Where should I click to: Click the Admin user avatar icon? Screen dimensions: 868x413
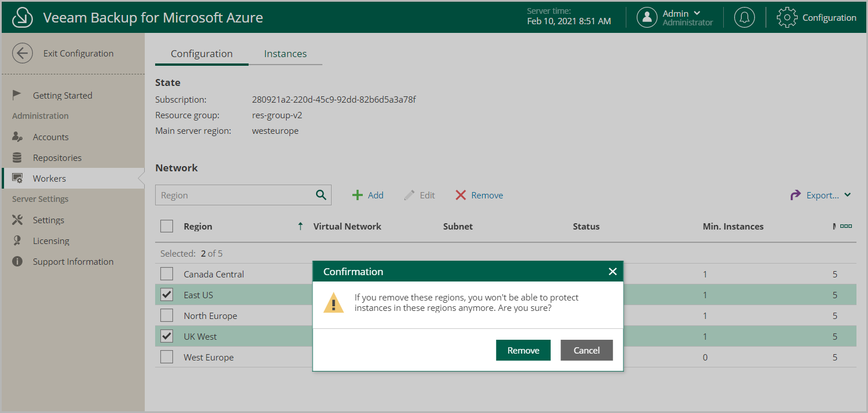pyautogui.click(x=647, y=17)
